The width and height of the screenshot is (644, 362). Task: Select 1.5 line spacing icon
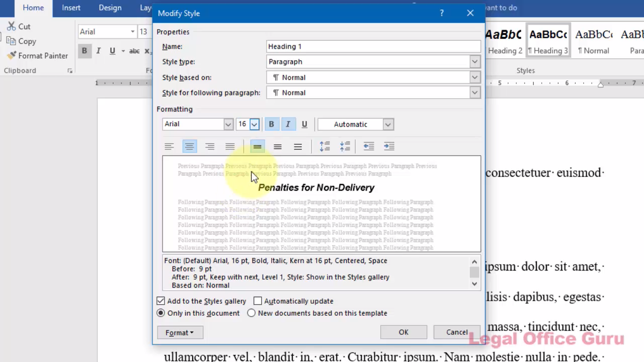(278, 146)
